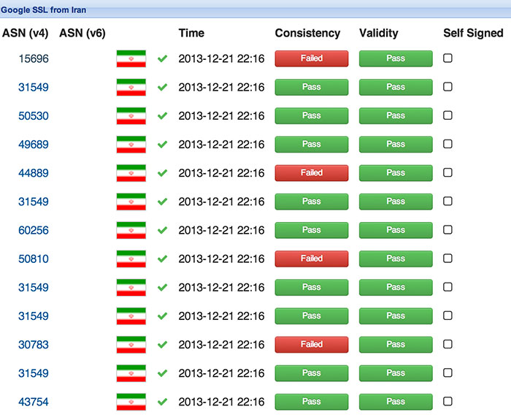
Task: Click the Failed Consistency button for ASN 30783
Action: pos(312,345)
